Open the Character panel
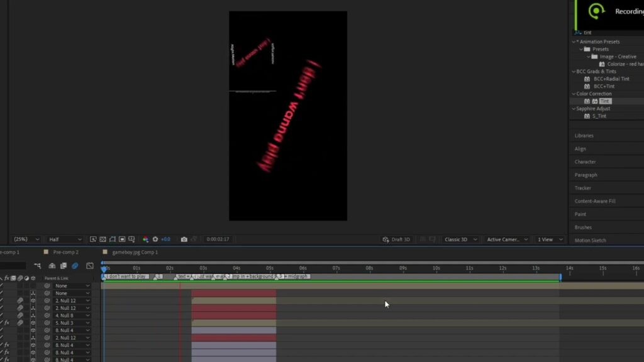This screenshot has width=644, height=362. [585, 162]
